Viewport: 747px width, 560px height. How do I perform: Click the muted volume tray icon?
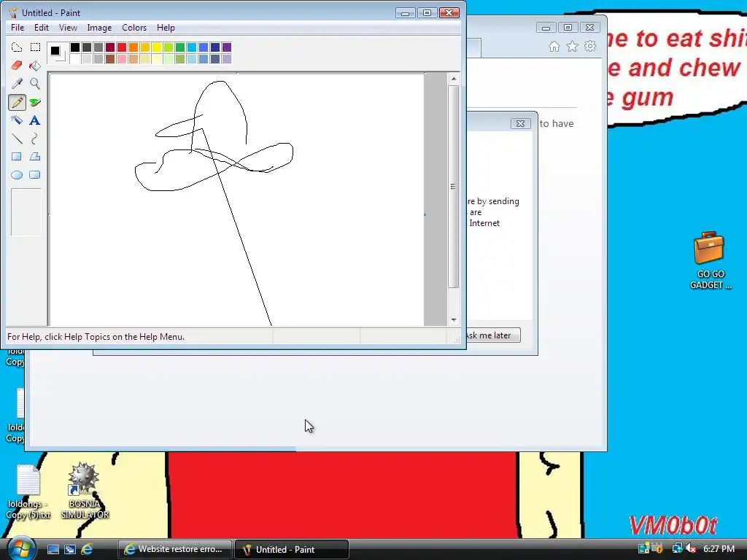690,548
